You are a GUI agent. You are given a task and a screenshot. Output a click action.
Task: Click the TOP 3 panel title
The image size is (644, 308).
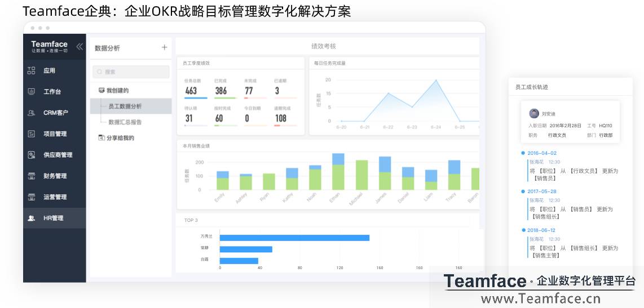(x=191, y=220)
